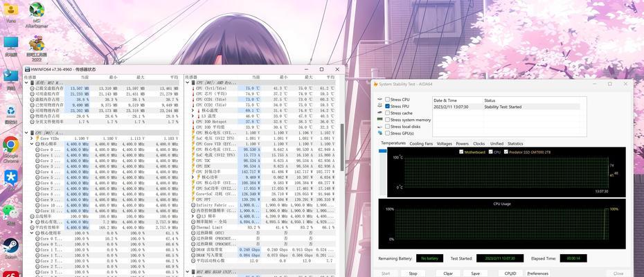Image resolution: width=644 pixels, height=277 pixels.
Task: Click the Save button in AIDA64
Action: pos(475,274)
